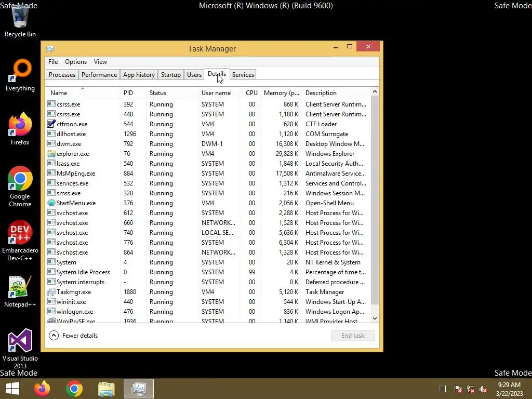
Task: Sort by the Description column header
Action: pyautogui.click(x=336, y=93)
